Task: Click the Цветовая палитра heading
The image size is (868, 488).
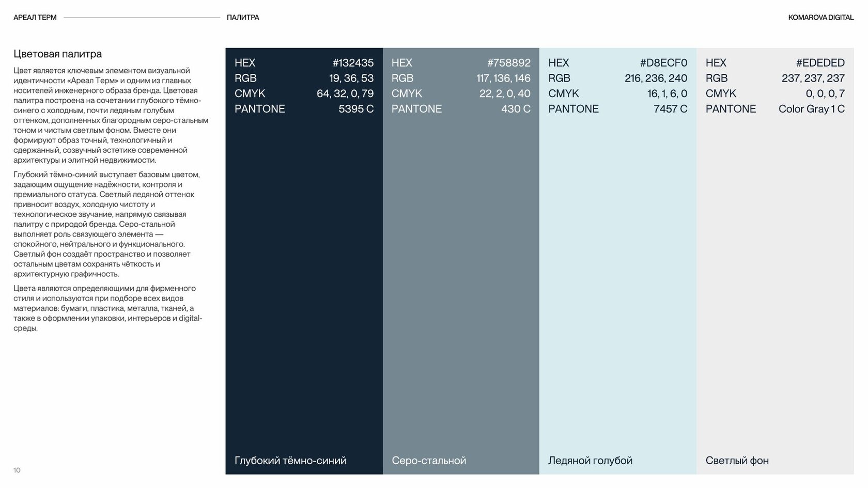Action: [x=57, y=54]
